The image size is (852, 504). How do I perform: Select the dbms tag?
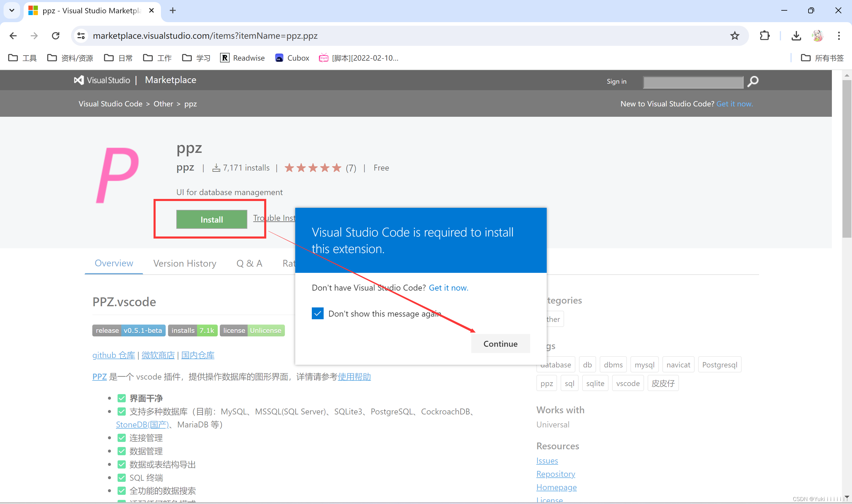tap(613, 365)
